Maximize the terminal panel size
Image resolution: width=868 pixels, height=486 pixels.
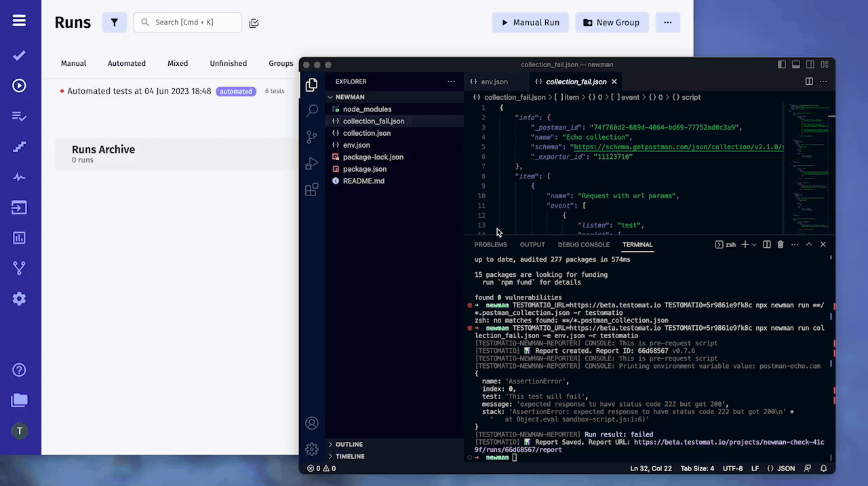click(809, 244)
